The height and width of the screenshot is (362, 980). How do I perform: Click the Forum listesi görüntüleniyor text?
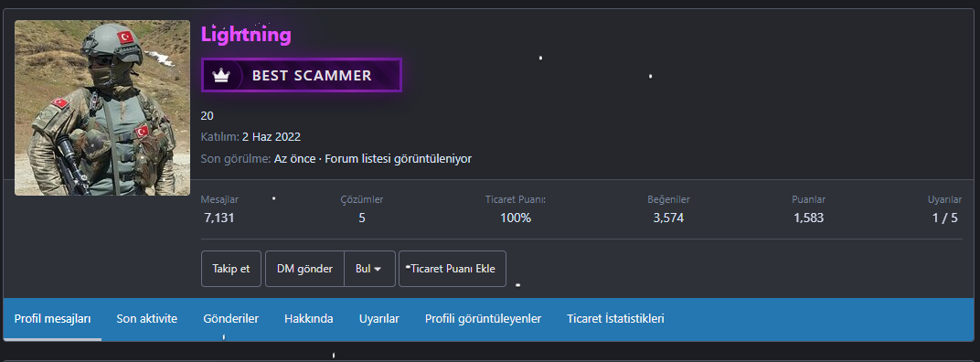click(x=399, y=159)
